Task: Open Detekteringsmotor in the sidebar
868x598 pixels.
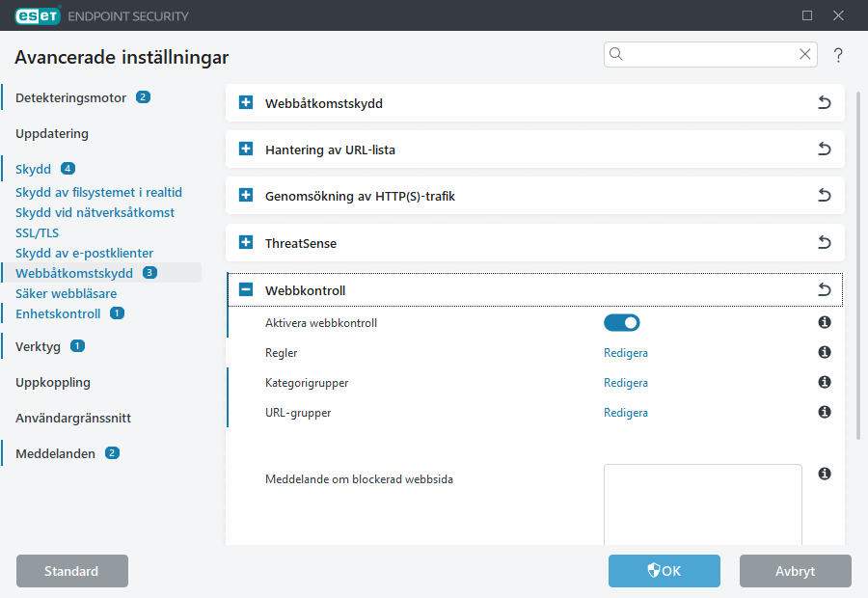Action: point(70,97)
